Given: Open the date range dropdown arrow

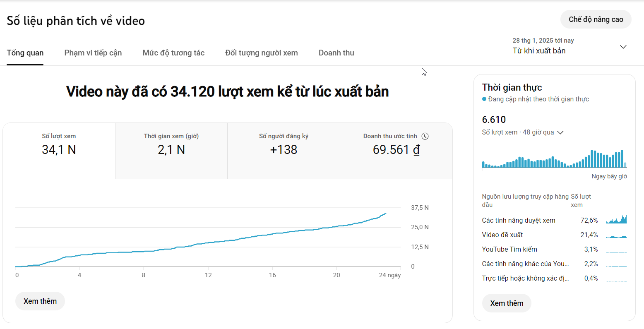Looking at the screenshot, I should click(623, 47).
